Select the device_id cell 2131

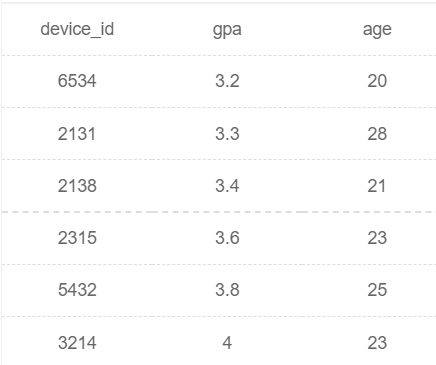(77, 134)
